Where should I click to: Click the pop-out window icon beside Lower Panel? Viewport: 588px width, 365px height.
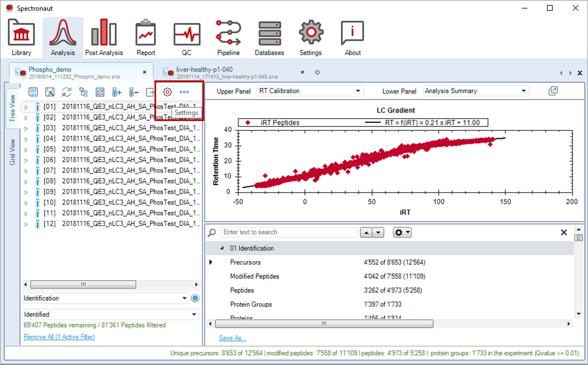pos(553,91)
